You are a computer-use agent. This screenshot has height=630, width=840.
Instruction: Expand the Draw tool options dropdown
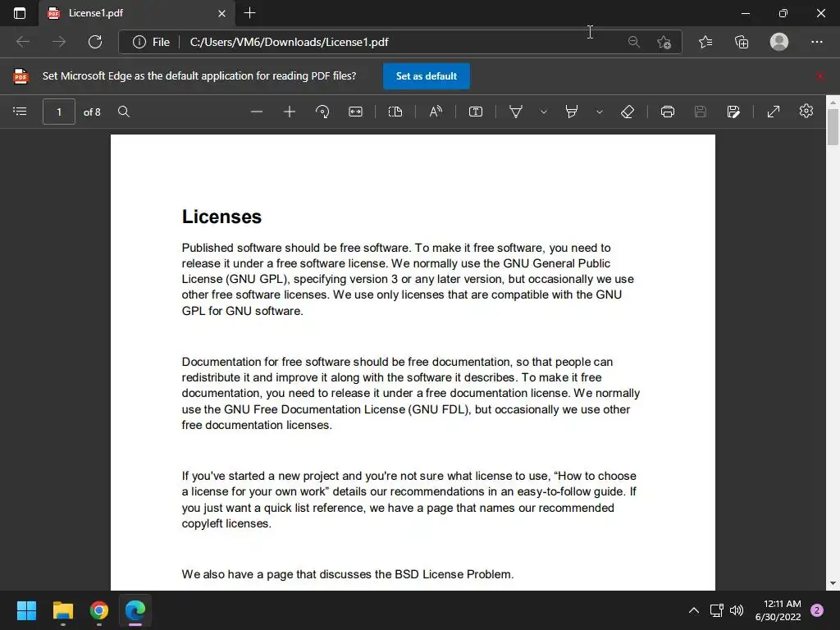point(544,112)
